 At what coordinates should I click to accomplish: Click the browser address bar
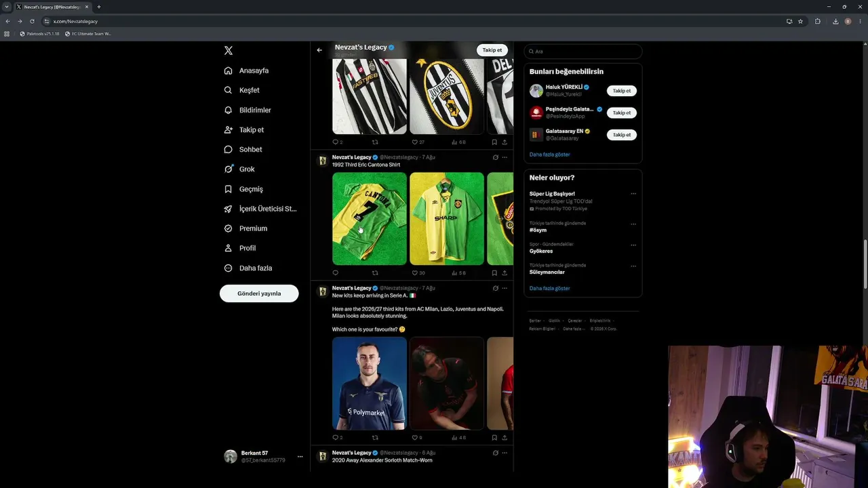(414, 21)
